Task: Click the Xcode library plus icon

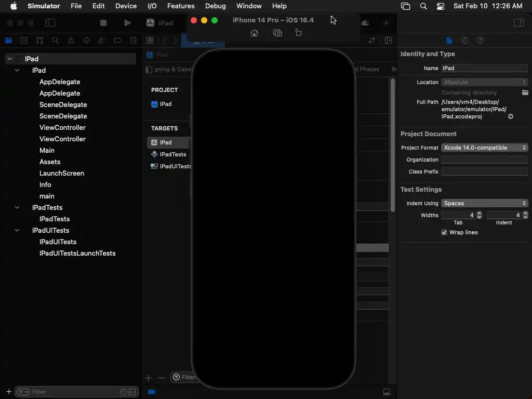Action: click(386, 23)
